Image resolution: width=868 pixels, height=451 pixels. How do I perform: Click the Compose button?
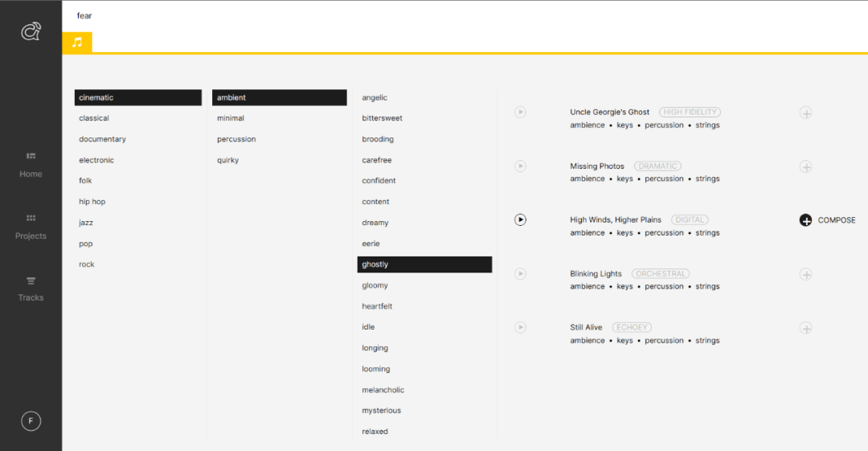827,220
